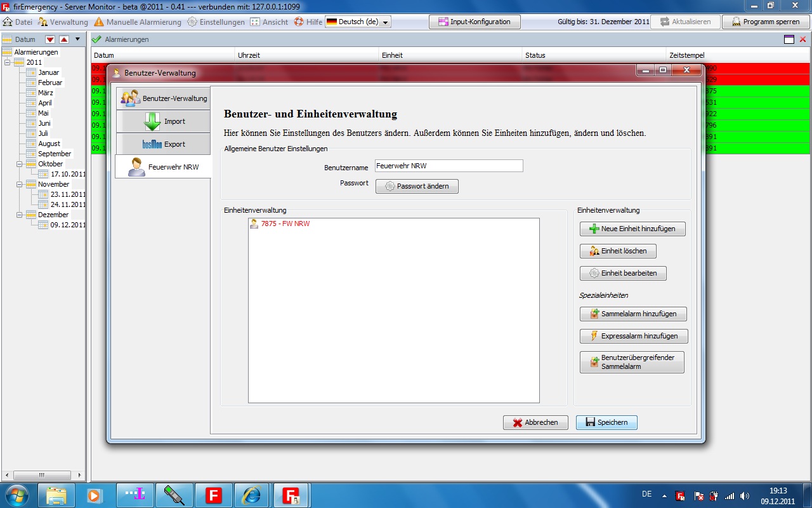
Task: Open Windows Media Player from taskbar
Action: (x=95, y=494)
